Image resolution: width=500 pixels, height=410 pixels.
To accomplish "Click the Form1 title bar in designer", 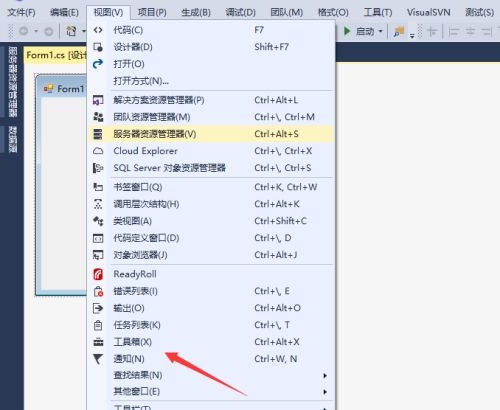I will pyautogui.click(x=62, y=89).
